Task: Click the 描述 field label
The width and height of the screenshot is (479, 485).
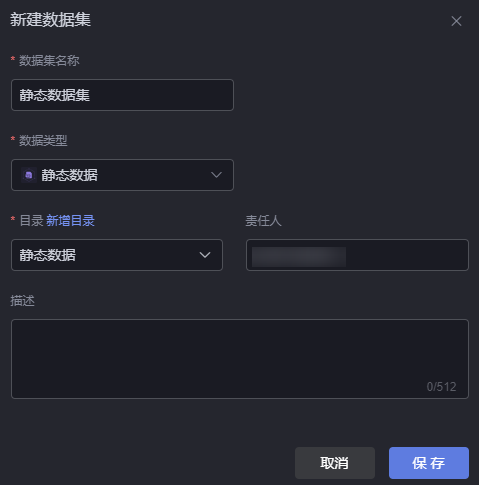Action: [22, 301]
